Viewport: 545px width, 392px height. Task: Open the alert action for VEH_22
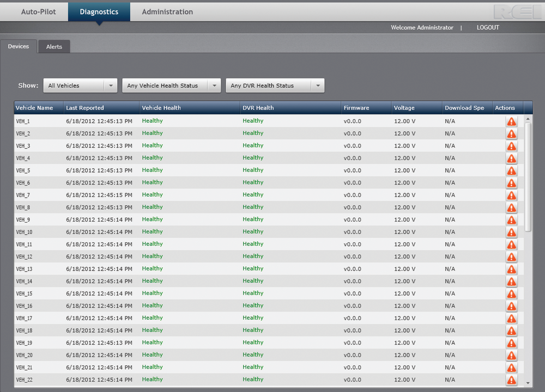click(x=511, y=380)
